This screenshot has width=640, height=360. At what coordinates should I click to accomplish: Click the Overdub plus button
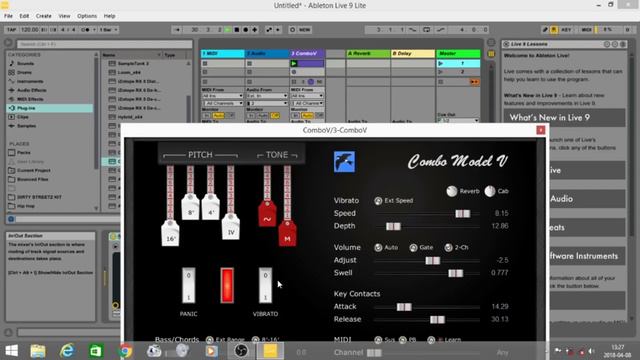tap(255, 30)
